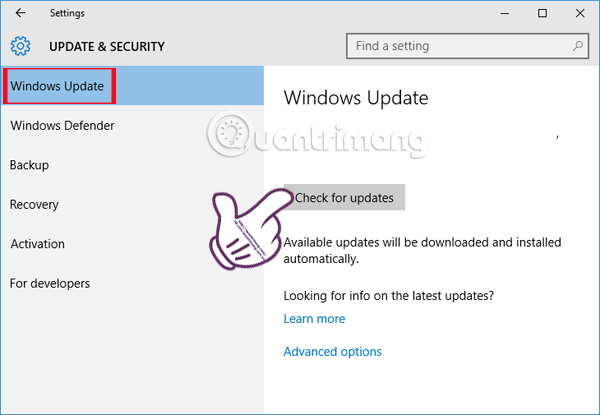The width and height of the screenshot is (600, 415).
Task: Click the UPDATE & SECURITY header title
Action: [x=107, y=47]
